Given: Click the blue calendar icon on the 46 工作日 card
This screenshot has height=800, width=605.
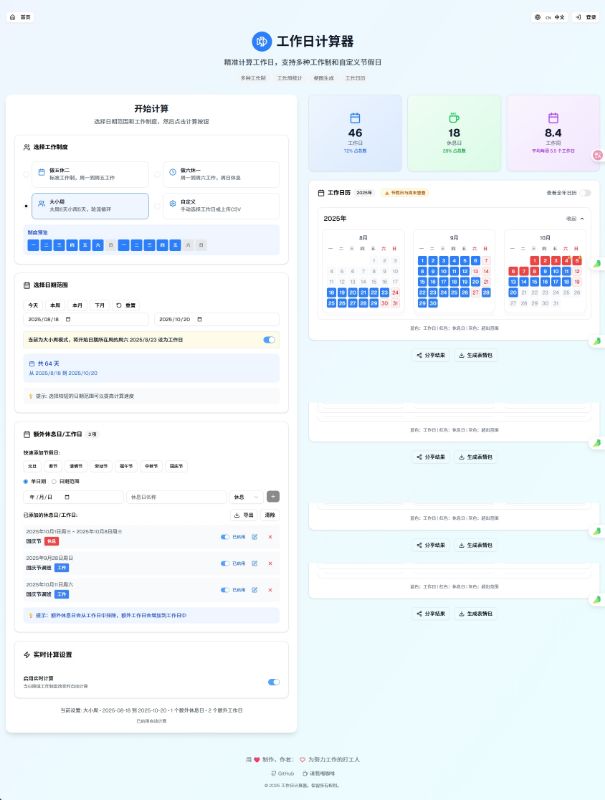Looking at the screenshot, I should (x=355, y=118).
